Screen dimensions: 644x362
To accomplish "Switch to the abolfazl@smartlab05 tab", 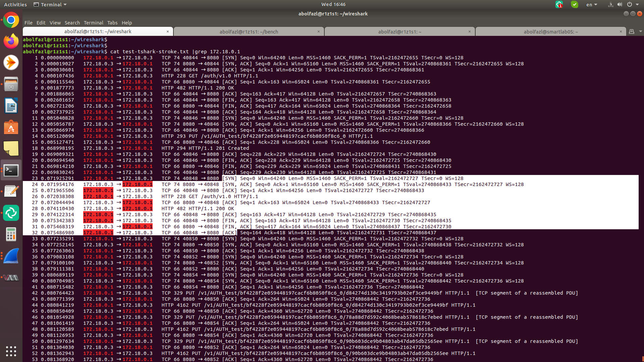I will coord(550,32).
